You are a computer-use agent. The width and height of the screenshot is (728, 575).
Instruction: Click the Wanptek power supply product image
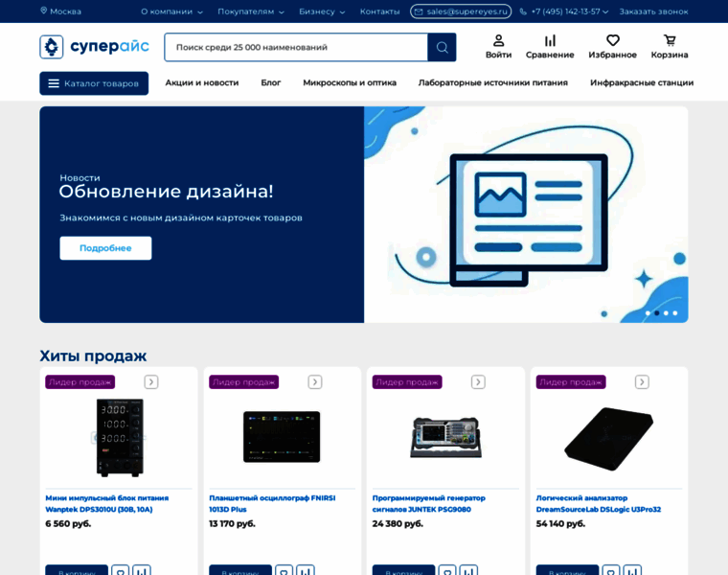(x=120, y=438)
